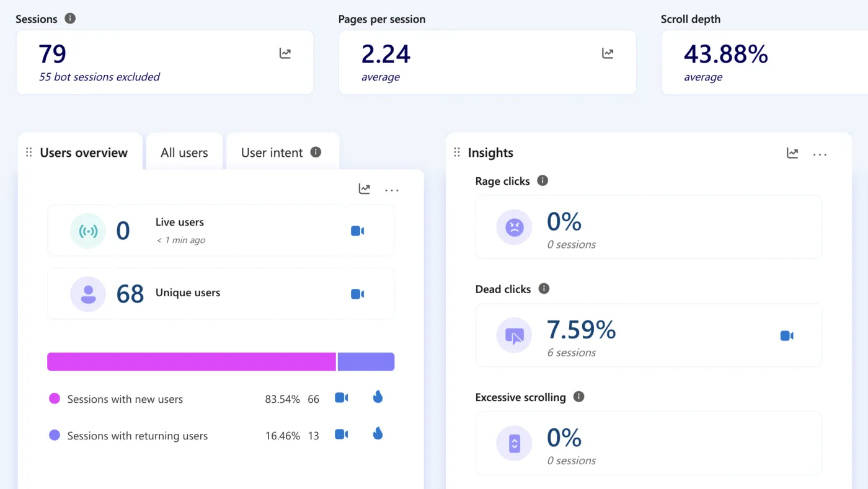The width and height of the screenshot is (868, 489).
Task: Open the Sessions info tooltip icon
Action: point(70,19)
